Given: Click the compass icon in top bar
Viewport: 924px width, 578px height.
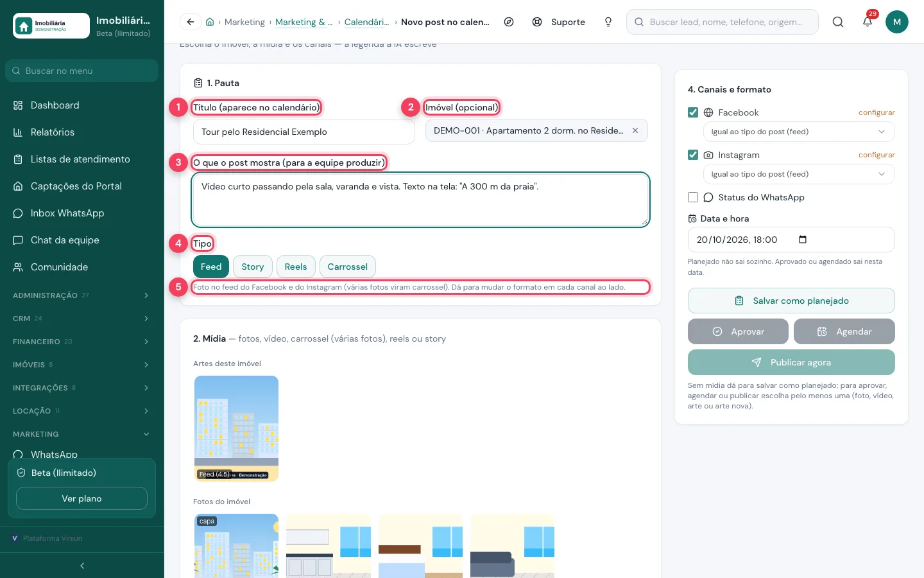Looking at the screenshot, I should pos(509,22).
